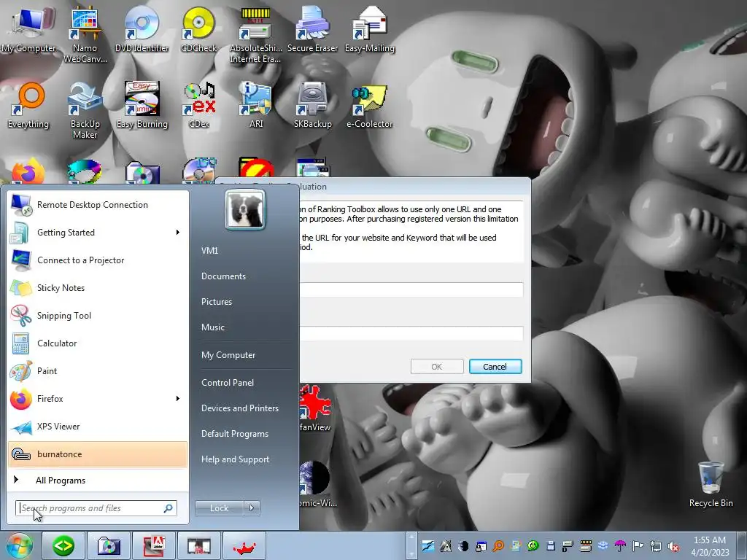
Task: Select the e-Coolector desktop icon
Action: click(370, 106)
